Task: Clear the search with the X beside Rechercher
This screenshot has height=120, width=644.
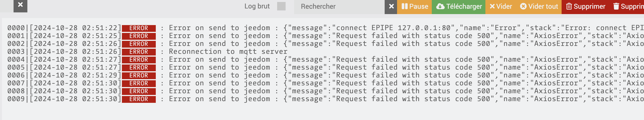Action: click(391, 6)
